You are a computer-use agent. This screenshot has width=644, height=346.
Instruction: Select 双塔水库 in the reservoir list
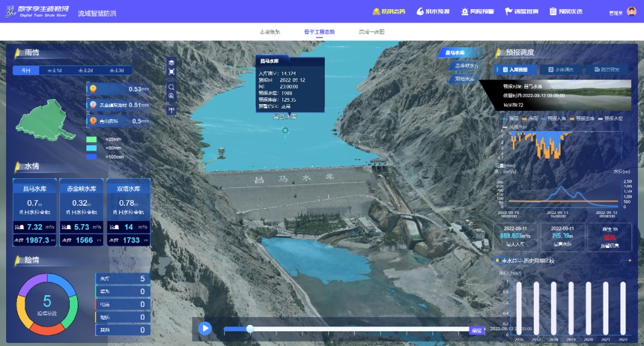[x=463, y=79]
